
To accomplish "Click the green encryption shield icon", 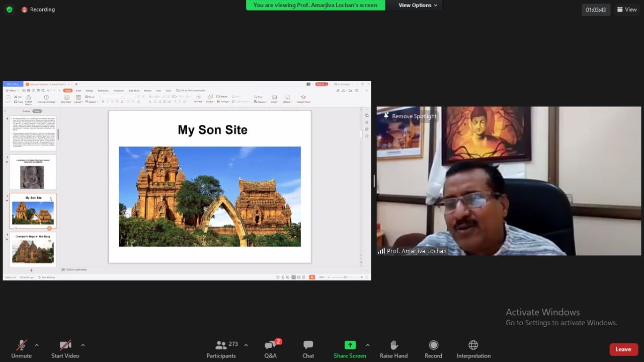I will [x=10, y=10].
